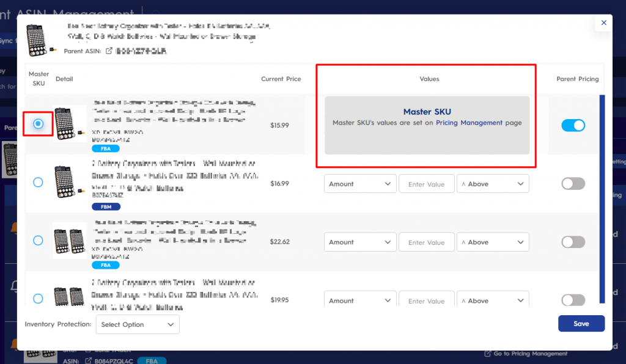Viewport: 626px width, 364px height.
Task: Open Amount dropdown in the $19.95 row
Action: pos(360,299)
